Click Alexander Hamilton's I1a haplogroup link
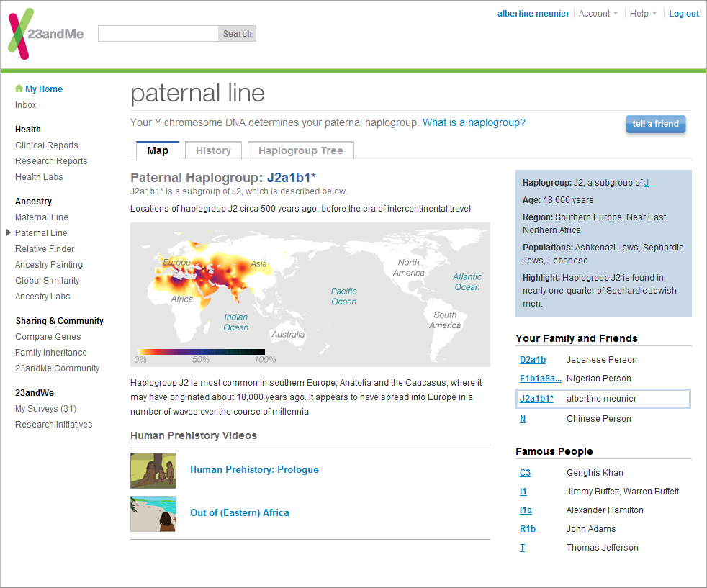707x588 pixels. pos(526,510)
